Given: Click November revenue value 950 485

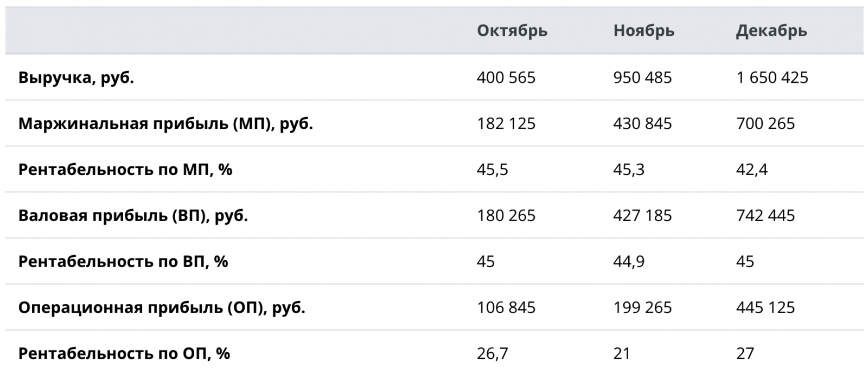Looking at the screenshot, I should pyautogui.click(x=642, y=78).
